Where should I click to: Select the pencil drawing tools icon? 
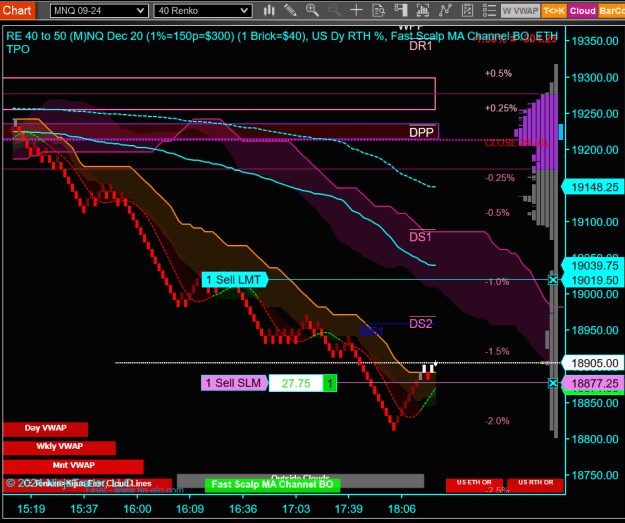coord(291,10)
